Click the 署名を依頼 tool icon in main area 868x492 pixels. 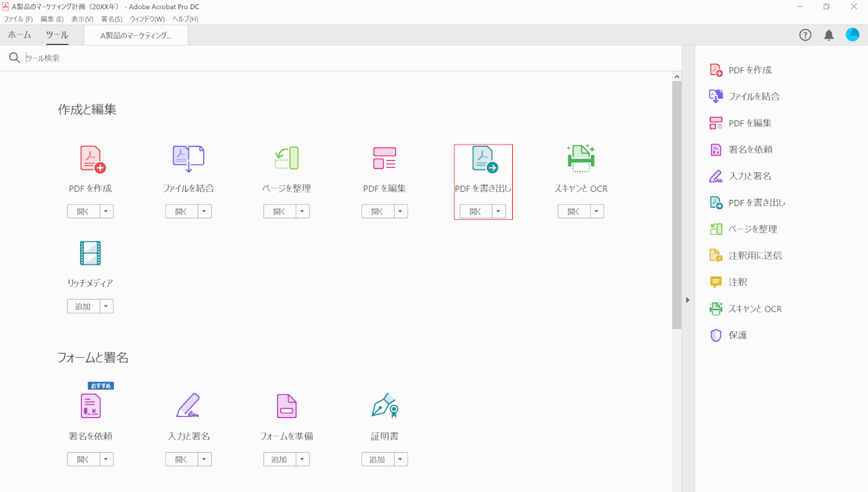click(x=90, y=406)
